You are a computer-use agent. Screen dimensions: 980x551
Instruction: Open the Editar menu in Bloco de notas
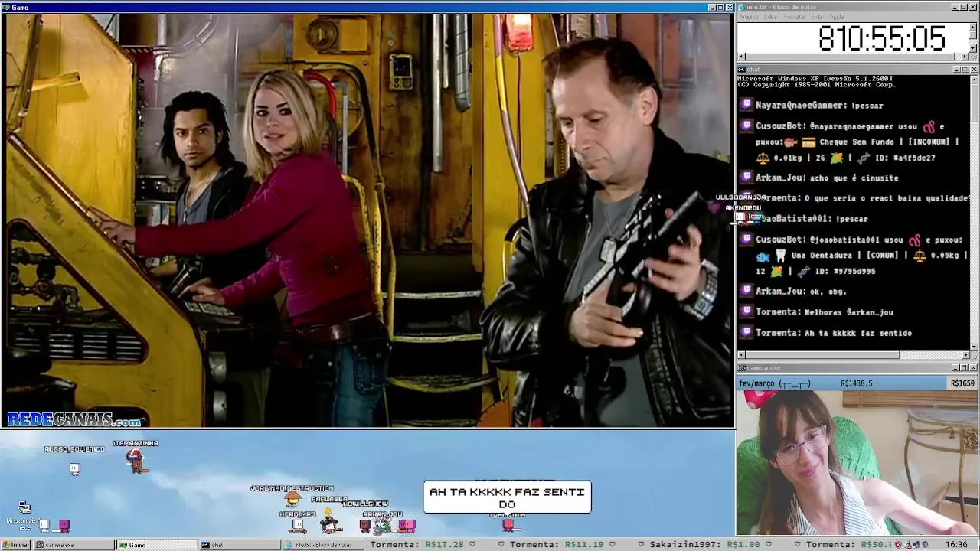tap(771, 17)
